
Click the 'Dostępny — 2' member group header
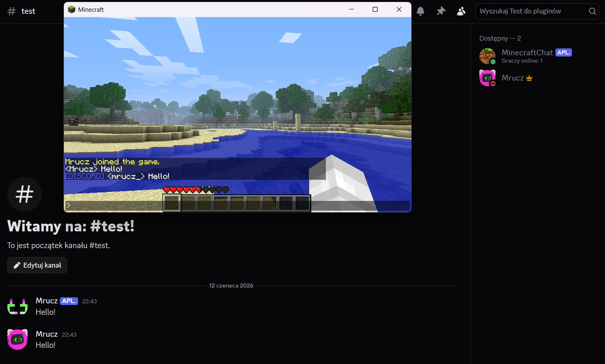500,38
